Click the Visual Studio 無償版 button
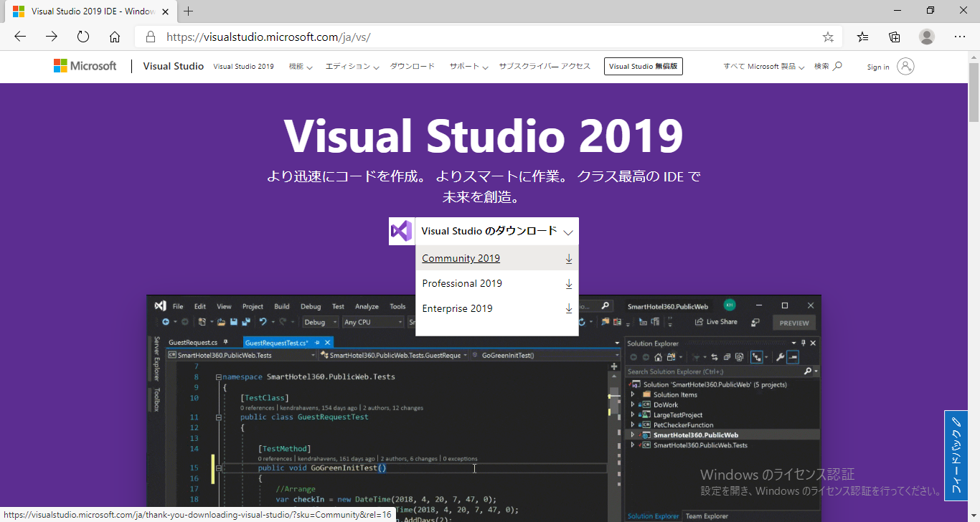The height and width of the screenshot is (522, 980). pos(643,66)
